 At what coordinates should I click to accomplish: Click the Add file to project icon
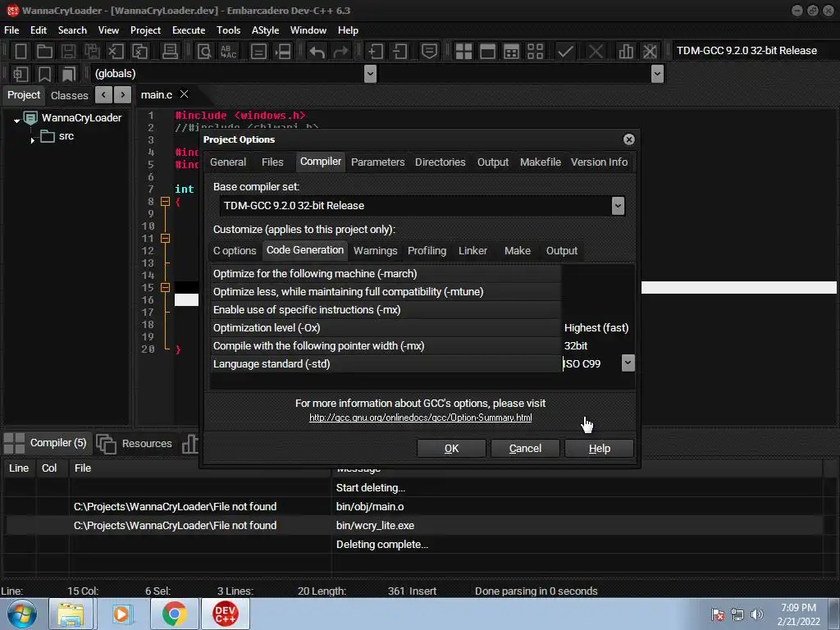375,51
